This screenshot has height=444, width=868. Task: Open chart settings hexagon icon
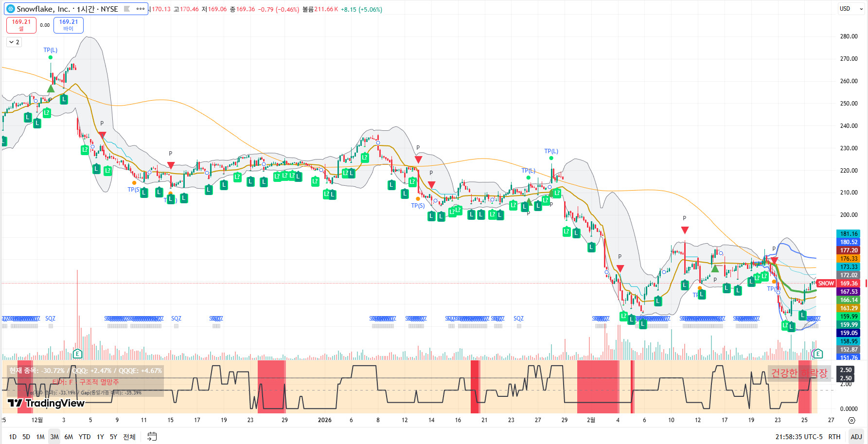point(851,420)
